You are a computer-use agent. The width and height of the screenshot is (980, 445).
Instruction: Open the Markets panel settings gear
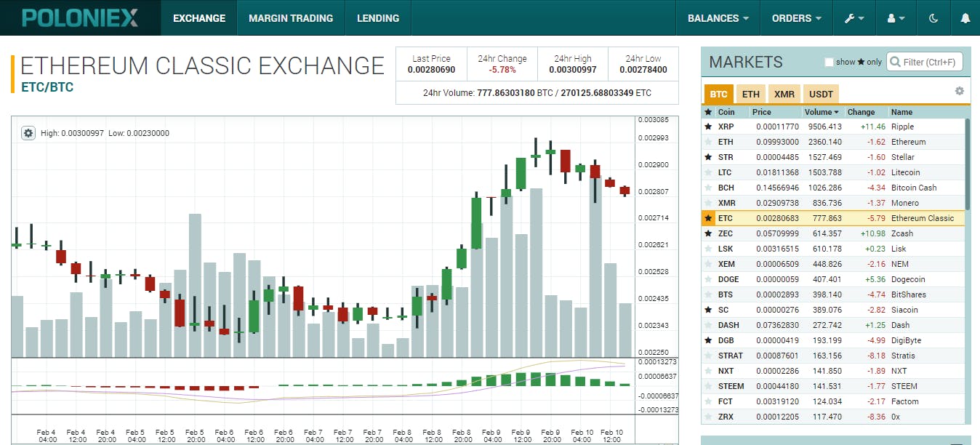pos(959,90)
